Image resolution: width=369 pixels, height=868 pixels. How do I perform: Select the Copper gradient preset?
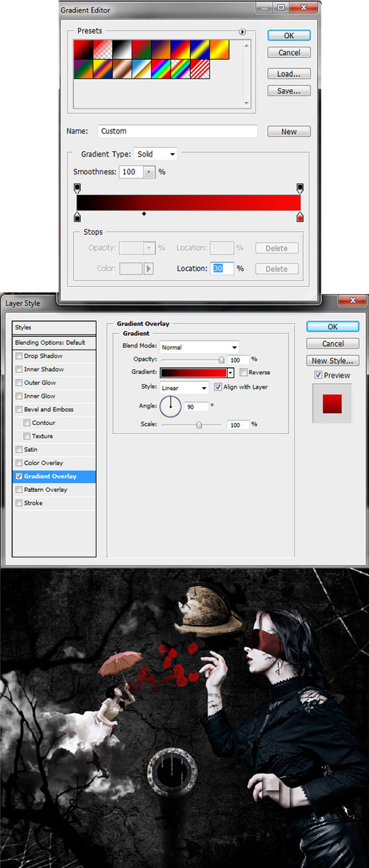[x=122, y=68]
